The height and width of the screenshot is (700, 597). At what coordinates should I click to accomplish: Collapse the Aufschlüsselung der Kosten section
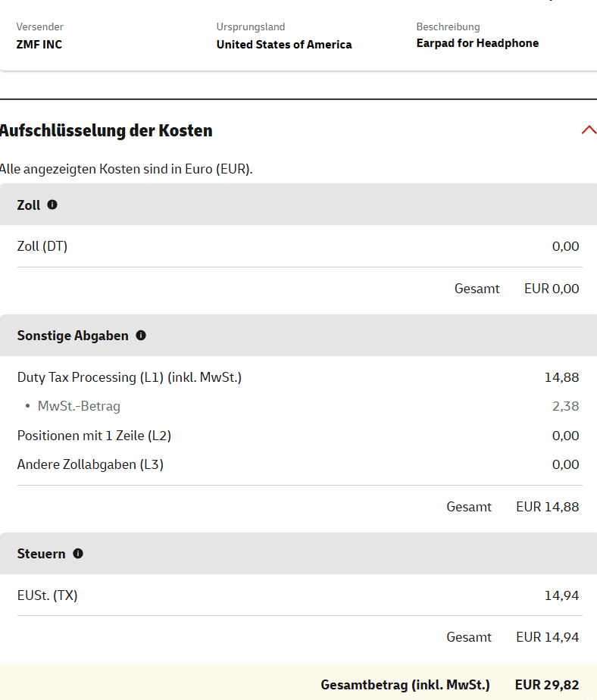point(589,130)
